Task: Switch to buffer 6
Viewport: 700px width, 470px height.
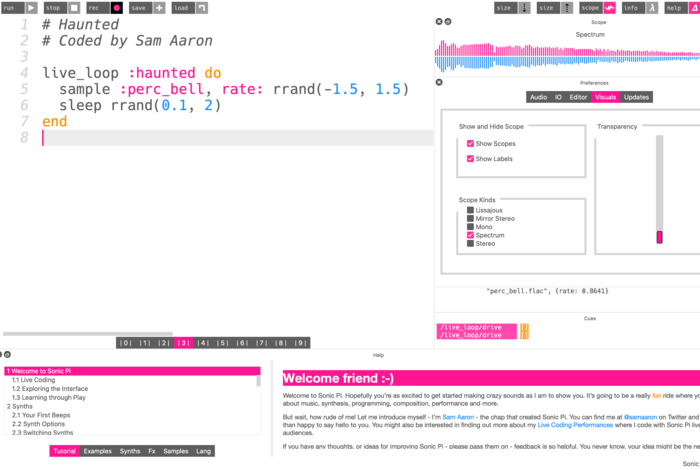Action: [x=242, y=343]
